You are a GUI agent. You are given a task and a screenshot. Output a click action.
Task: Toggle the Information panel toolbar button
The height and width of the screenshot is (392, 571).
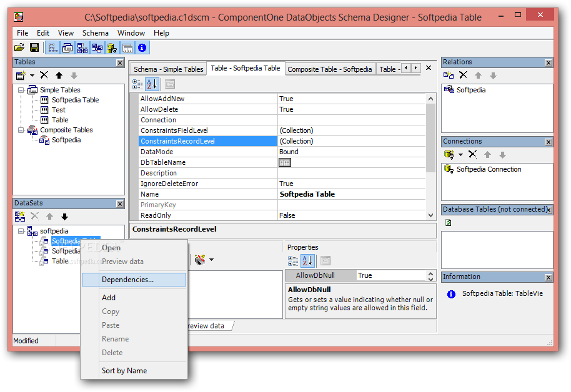[142, 47]
